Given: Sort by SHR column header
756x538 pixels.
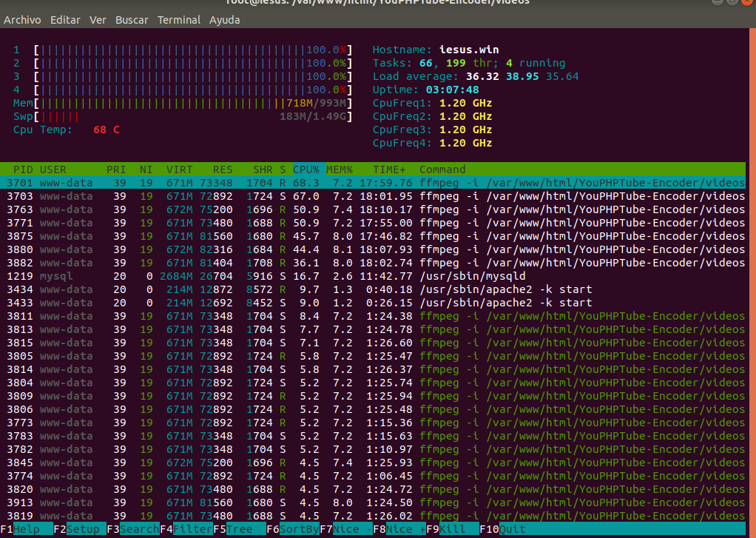Looking at the screenshot, I should click(x=263, y=169).
